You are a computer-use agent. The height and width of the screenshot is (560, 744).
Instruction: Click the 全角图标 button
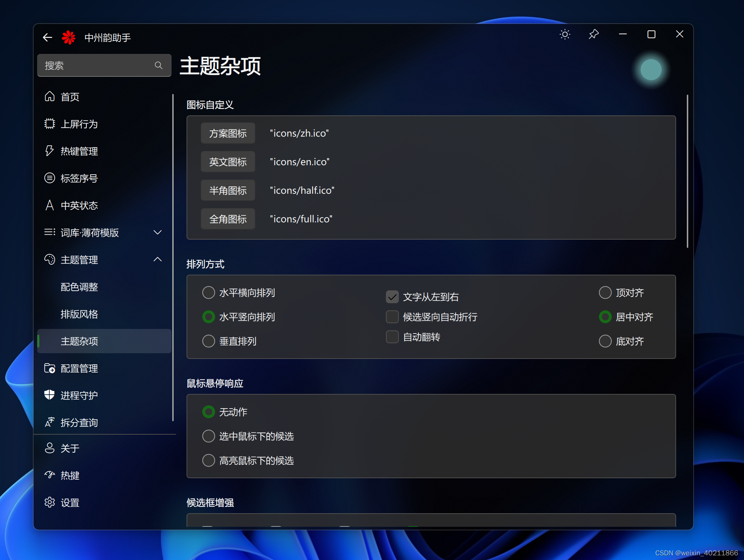pyautogui.click(x=228, y=219)
